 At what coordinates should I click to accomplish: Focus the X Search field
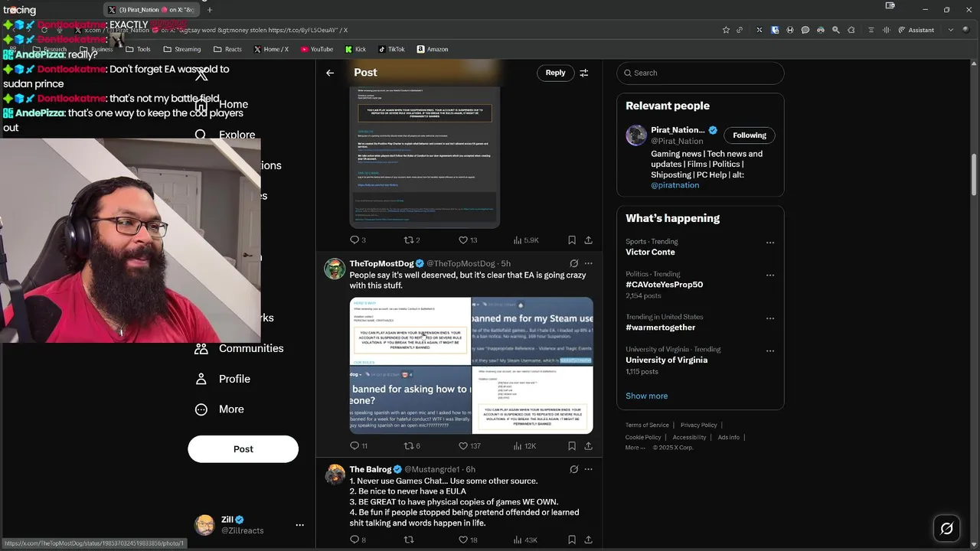point(701,73)
